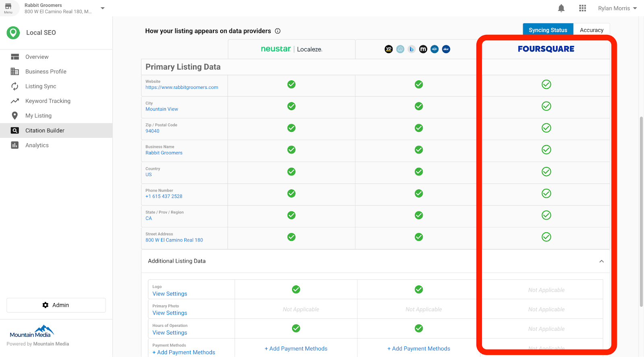Expand the Rabbit Groomers business selector
644x357 pixels.
point(103,8)
